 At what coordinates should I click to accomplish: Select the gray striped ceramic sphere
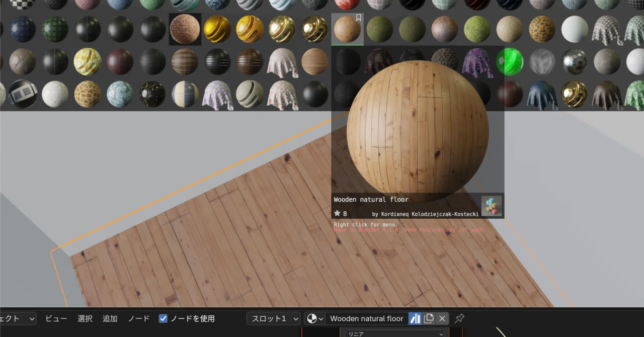click(250, 94)
